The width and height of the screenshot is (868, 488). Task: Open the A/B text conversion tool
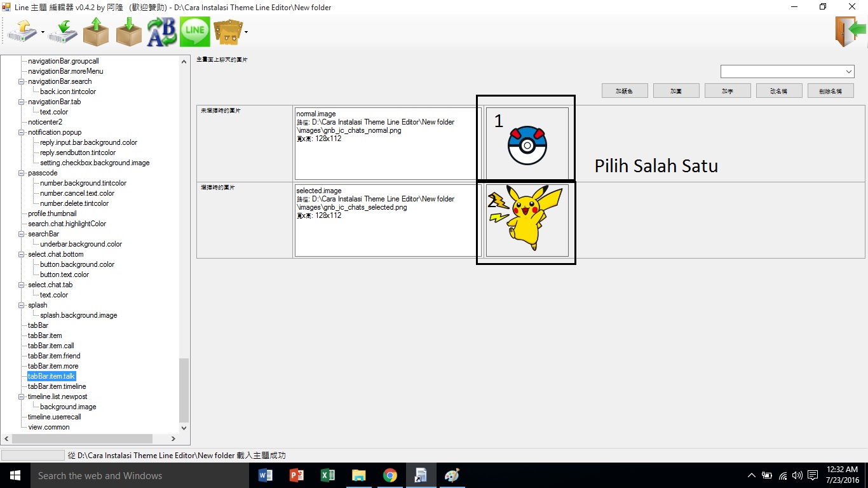click(x=161, y=31)
